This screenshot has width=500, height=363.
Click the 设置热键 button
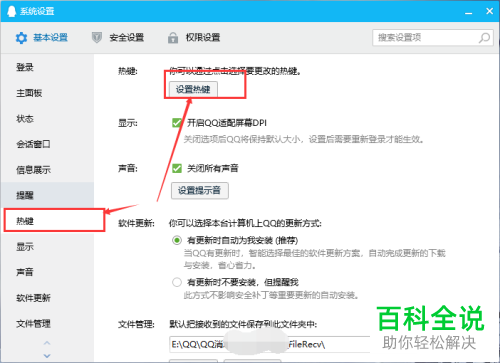(193, 89)
